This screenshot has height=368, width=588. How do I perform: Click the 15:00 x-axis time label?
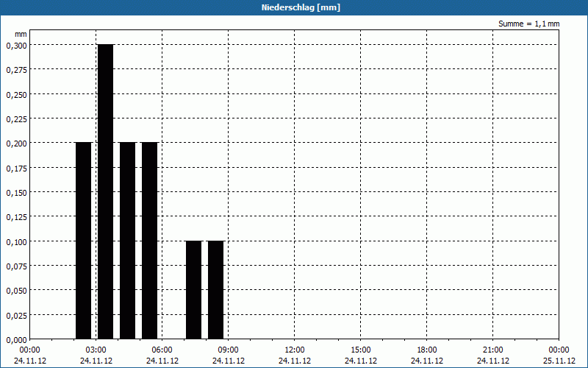pyautogui.click(x=361, y=350)
